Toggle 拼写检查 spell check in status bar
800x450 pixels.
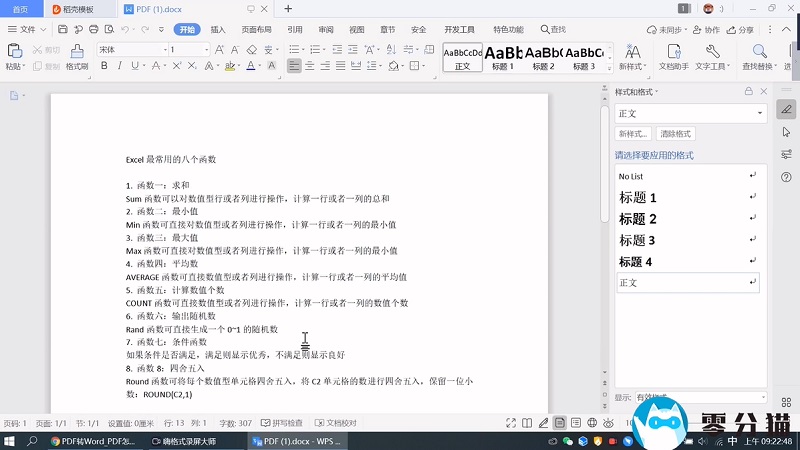281,423
